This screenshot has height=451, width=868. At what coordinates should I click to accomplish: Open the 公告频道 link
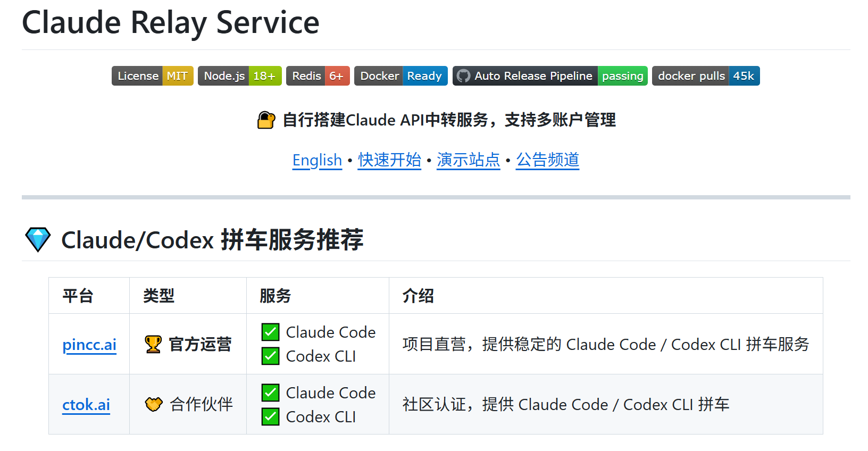(x=547, y=160)
